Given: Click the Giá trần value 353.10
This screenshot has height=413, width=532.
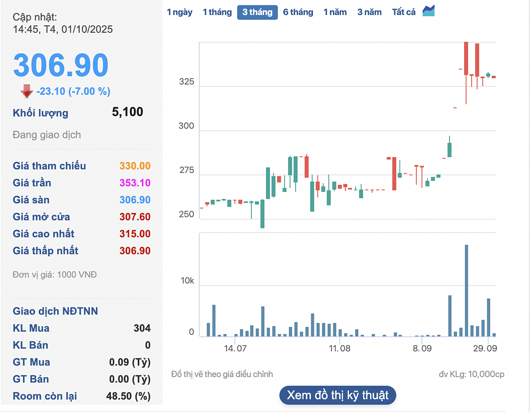Looking at the screenshot, I should pyautogui.click(x=135, y=183).
